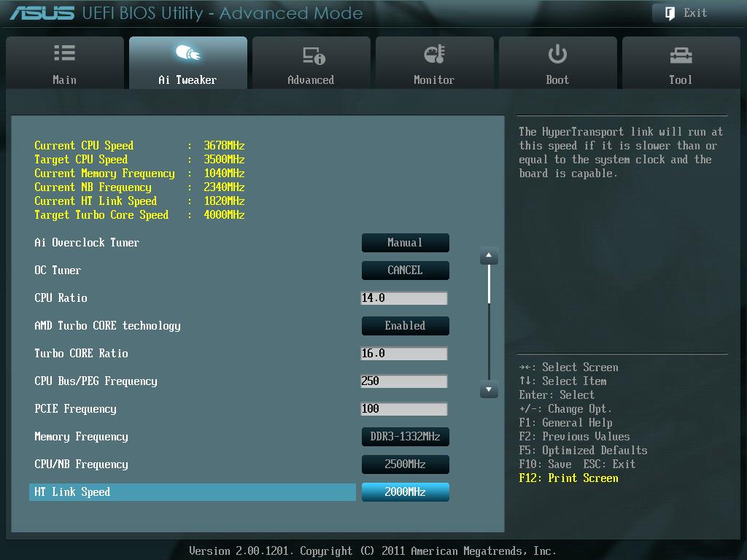Viewport: 747px width, 560px height.
Task: Click the Exit door icon
Action: click(670, 13)
